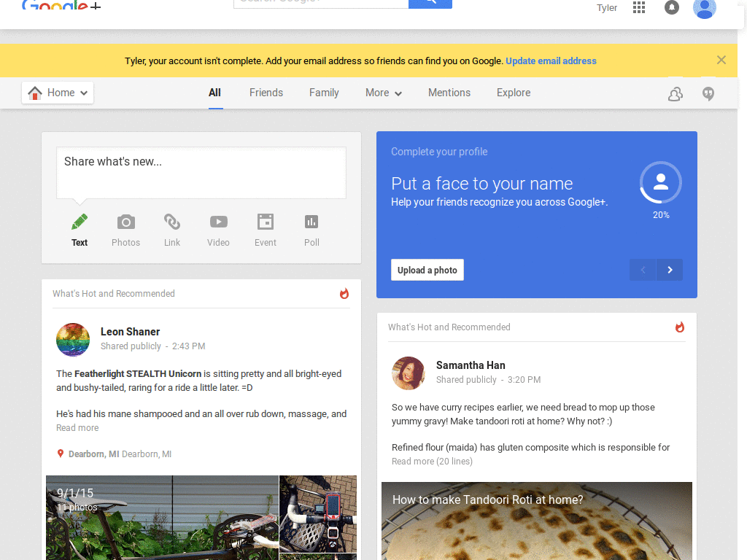The width and height of the screenshot is (747, 560).
Task: Open Dearborn, MI location link
Action: click(x=94, y=454)
